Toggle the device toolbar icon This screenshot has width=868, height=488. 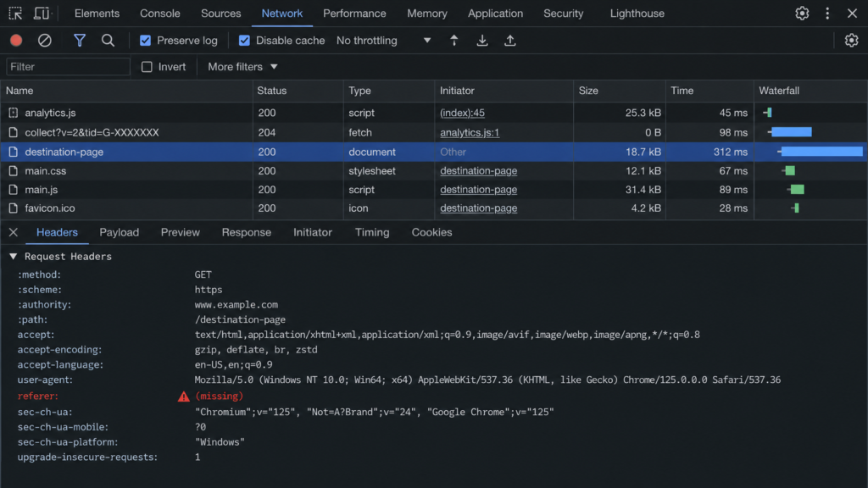pos(42,14)
